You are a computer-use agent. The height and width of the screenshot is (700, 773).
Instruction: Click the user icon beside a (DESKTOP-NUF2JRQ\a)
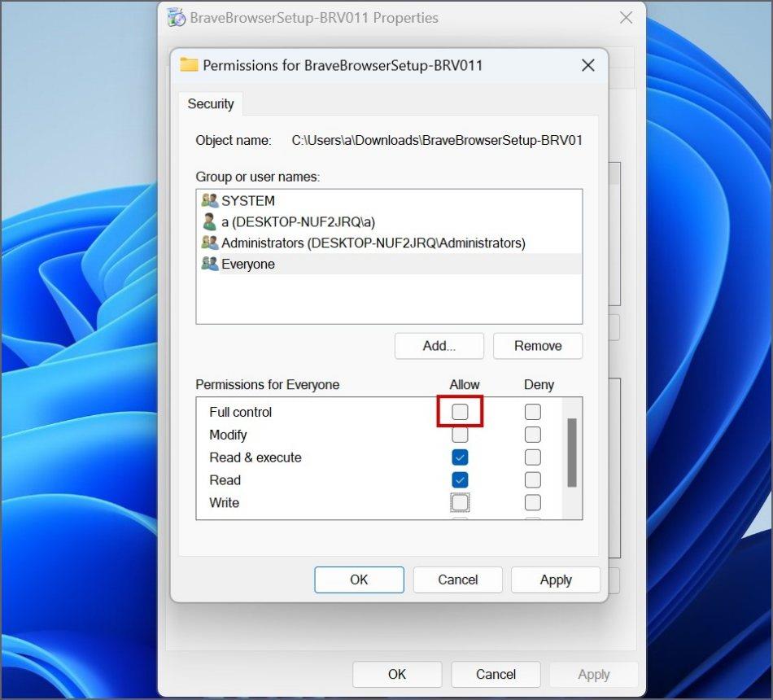tap(209, 221)
